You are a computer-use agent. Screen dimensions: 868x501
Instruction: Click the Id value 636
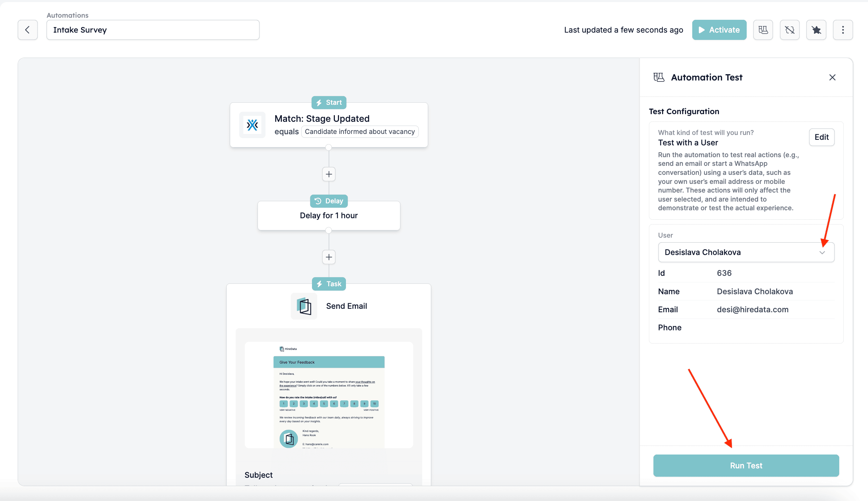coord(724,273)
